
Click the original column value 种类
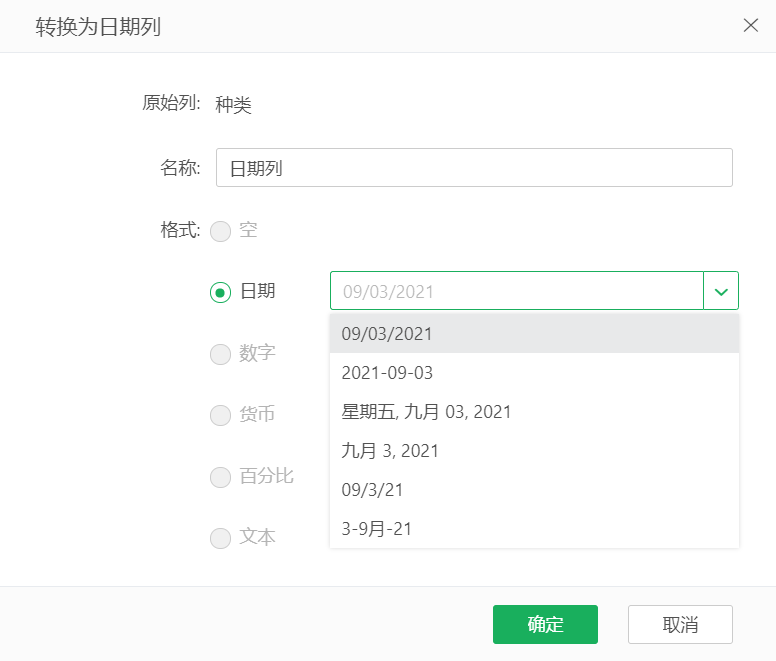[233, 104]
